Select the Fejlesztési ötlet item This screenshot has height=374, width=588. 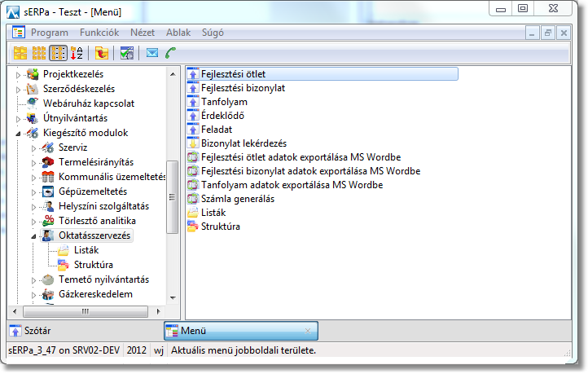pyautogui.click(x=323, y=74)
